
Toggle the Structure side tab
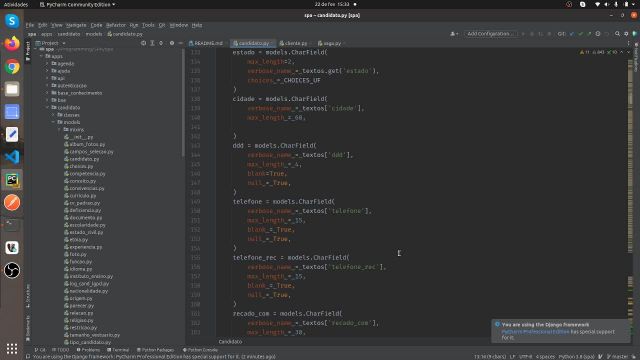click(x=28, y=296)
